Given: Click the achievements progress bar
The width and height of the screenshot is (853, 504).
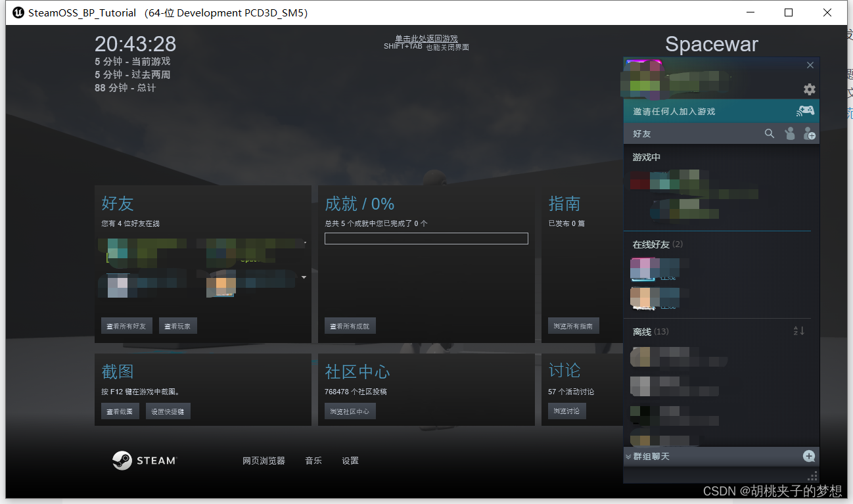Looking at the screenshot, I should pos(426,239).
